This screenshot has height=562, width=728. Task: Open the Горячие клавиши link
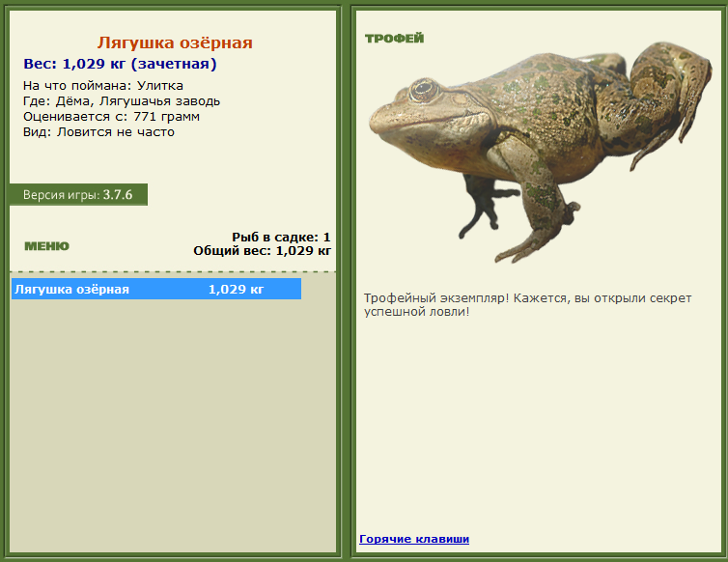[414, 539]
